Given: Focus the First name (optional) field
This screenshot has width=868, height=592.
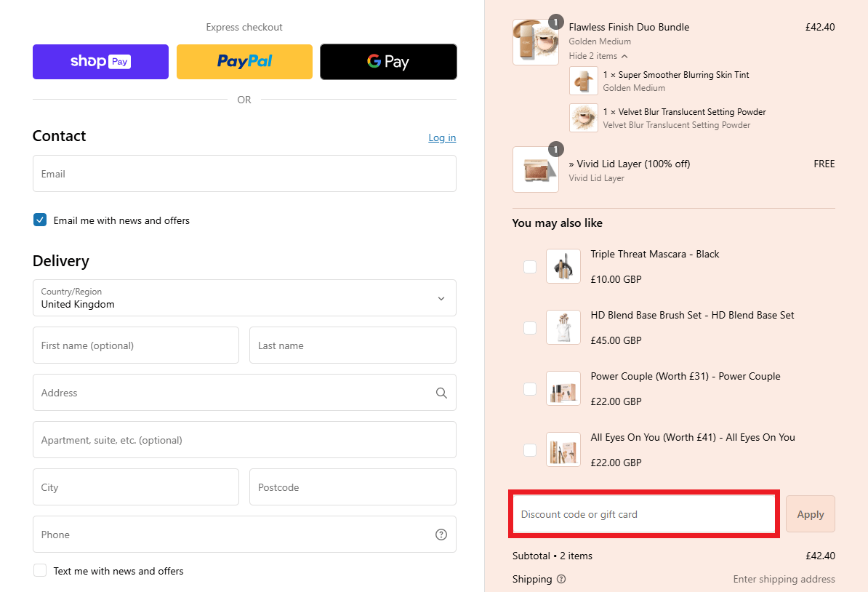Looking at the screenshot, I should (x=136, y=345).
